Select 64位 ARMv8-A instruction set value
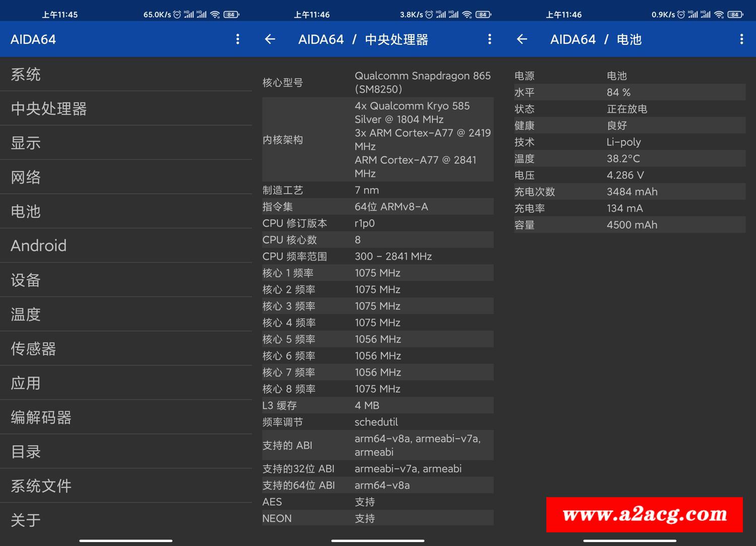The image size is (756, 546). coord(391,207)
